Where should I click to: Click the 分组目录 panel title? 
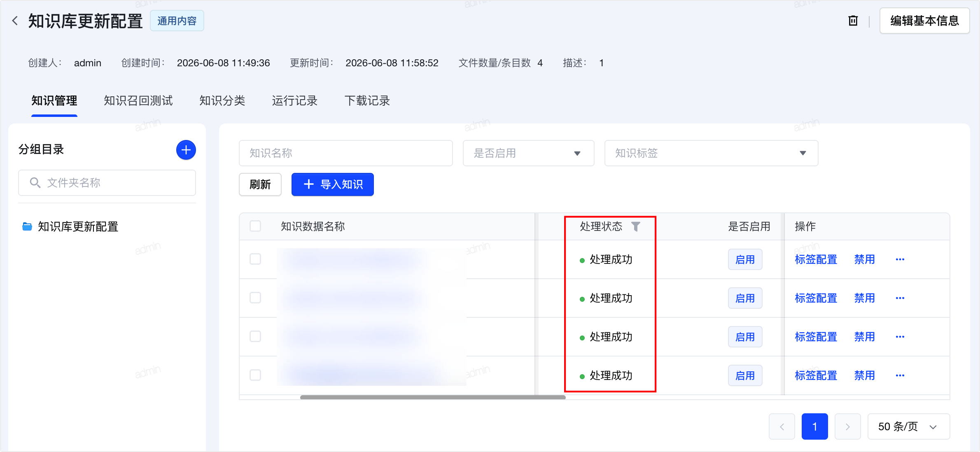point(41,149)
